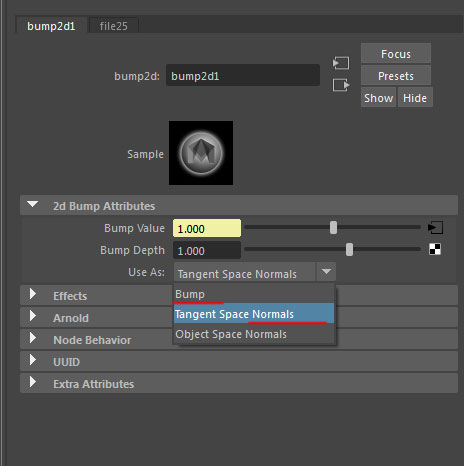Screen dimensions: 464x466
Task: Click the Bump Value slider handle
Action: tap(333, 228)
